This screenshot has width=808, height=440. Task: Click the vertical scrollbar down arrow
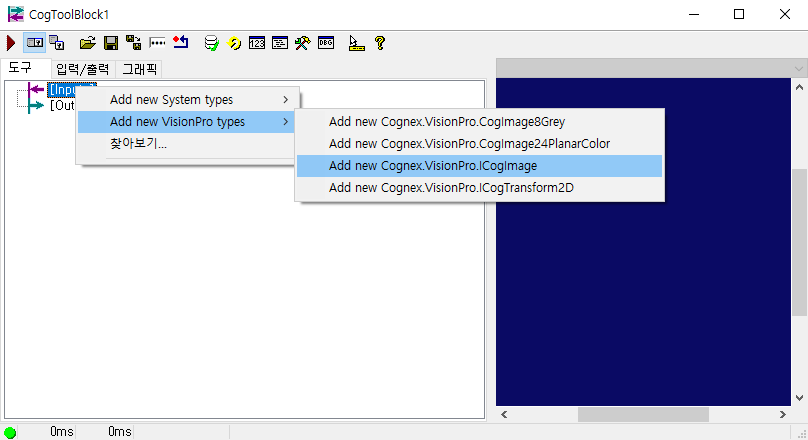pyautogui.click(x=799, y=398)
